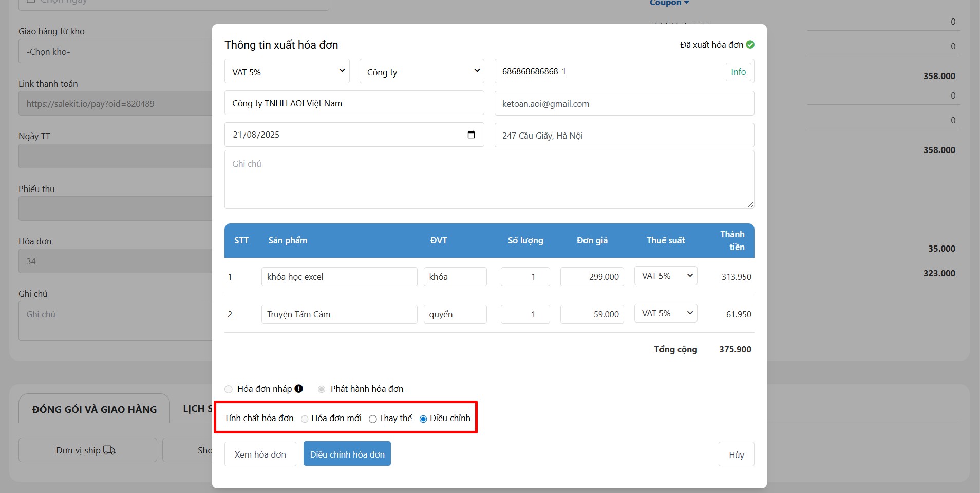Click the calendar icon in date field
980x493 pixels.
click(x=471, y=135)
